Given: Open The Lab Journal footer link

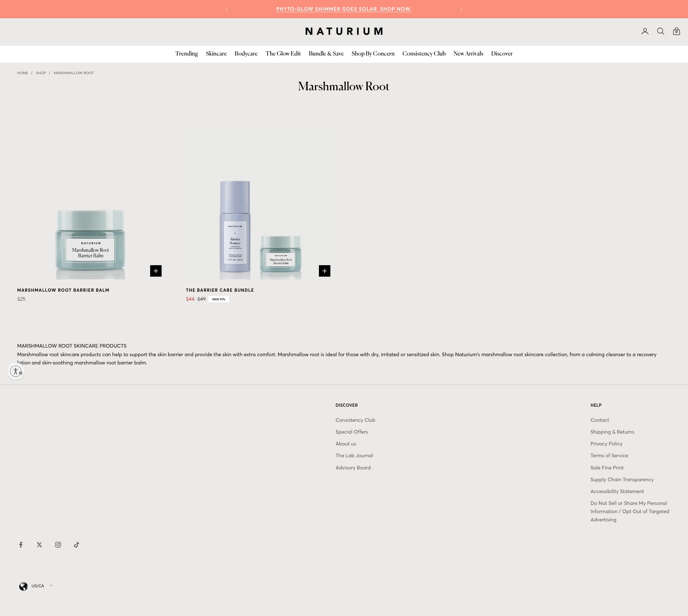Looking at the screenshot, I should (x=354, y=455).
